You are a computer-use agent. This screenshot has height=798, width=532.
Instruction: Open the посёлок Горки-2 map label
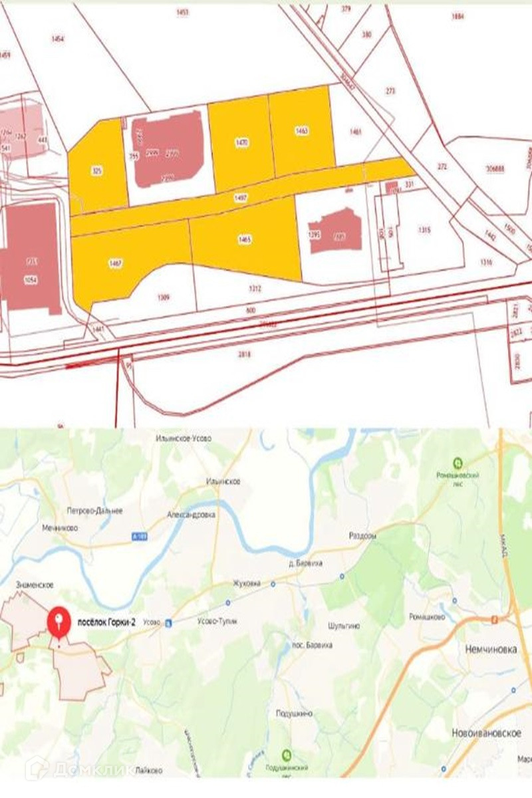(107, 622)
